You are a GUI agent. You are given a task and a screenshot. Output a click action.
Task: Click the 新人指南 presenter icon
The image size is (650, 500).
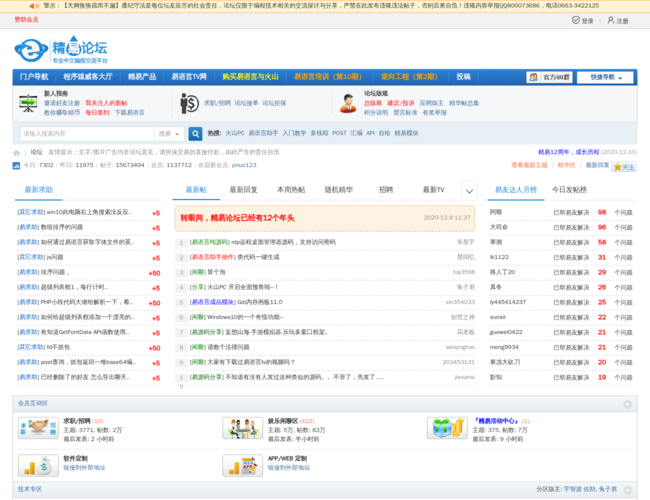(x=27, y=102)
